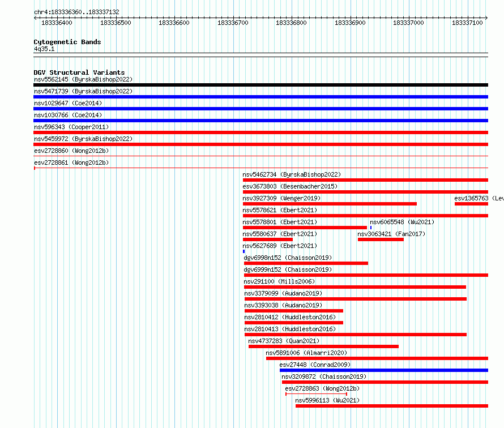Image resolution: width=504 pixels, height=428 pixels.
Task: Click ruler coordinate 183336900
Action: (x=350, y=23)
